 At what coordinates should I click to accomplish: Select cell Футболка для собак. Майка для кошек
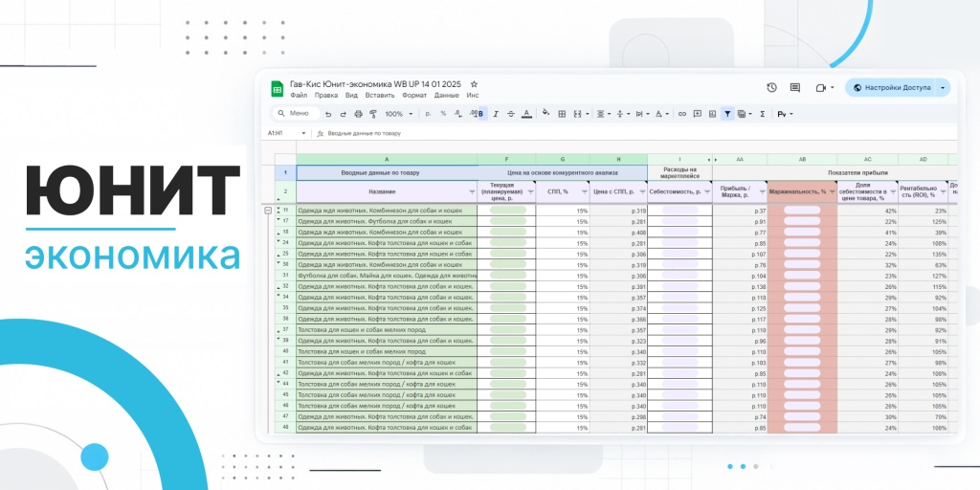(387, 275)
